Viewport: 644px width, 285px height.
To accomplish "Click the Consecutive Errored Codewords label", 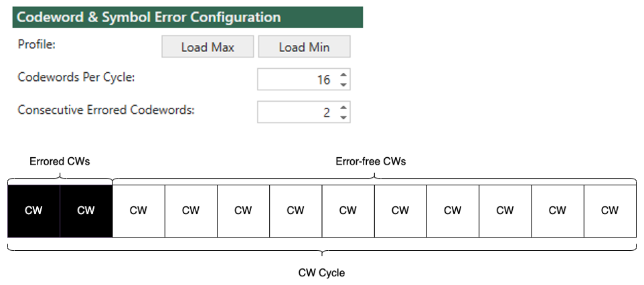I will coord(106,110).
